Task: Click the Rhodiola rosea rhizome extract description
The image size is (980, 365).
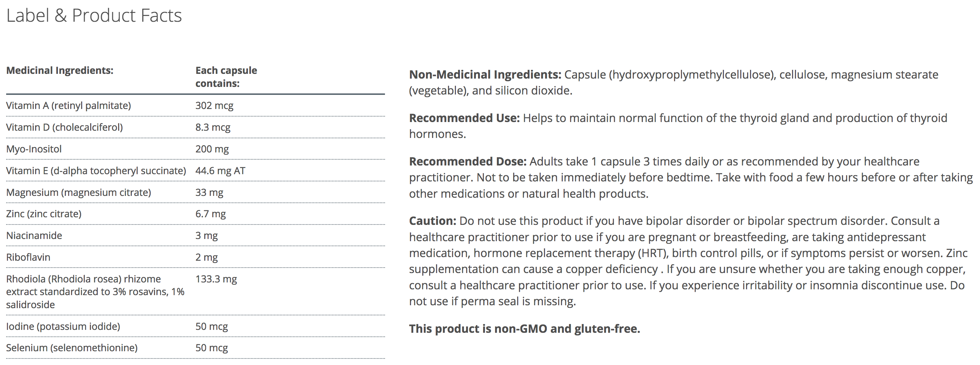Action: coord(95,291)
